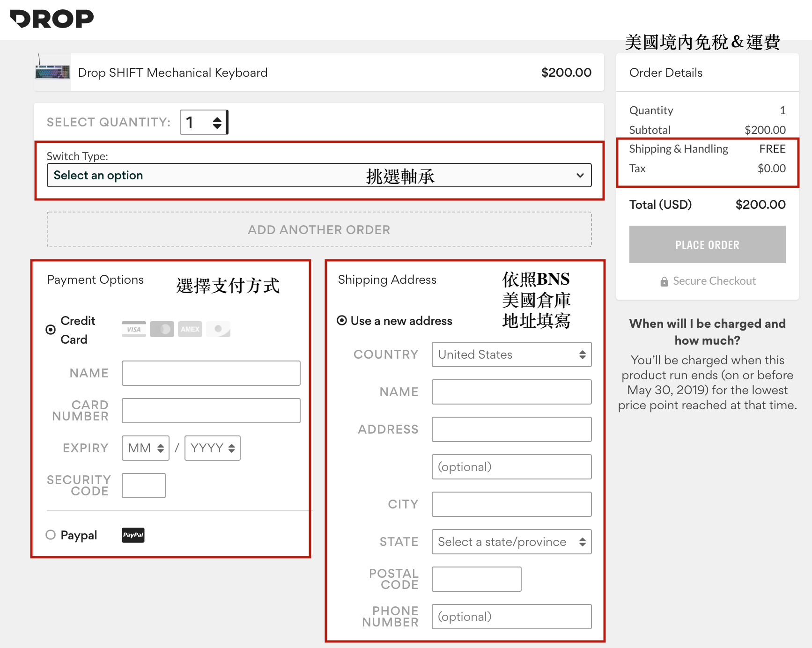Select Paypal payment option
This screenshot has height=648, width=812.
pyautogui.click(x=51, y=535)
